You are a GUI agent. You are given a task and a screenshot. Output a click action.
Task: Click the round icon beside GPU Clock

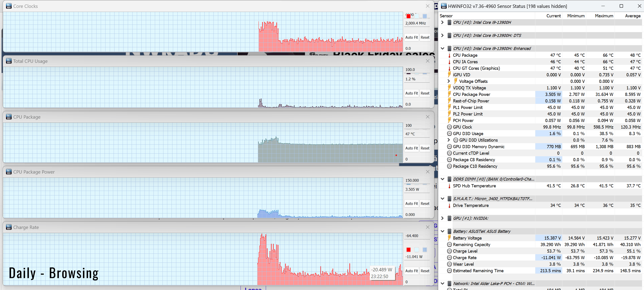click(449, 127)
